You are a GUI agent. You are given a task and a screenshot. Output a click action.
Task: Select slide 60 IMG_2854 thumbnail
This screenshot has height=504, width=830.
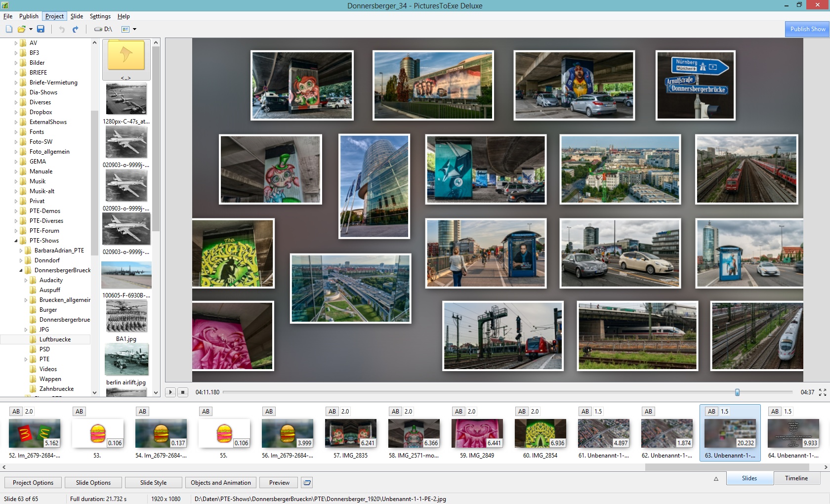(540, 433)
